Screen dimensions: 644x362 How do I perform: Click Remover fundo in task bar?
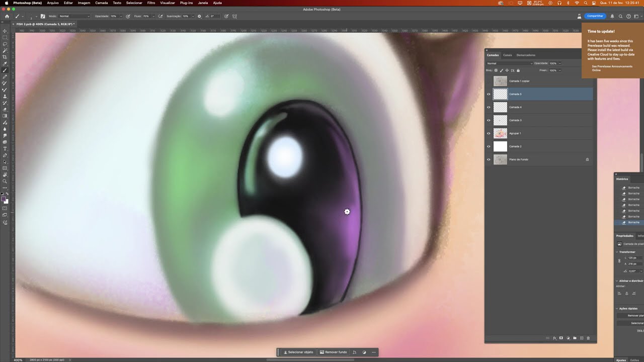click(333, 352)
